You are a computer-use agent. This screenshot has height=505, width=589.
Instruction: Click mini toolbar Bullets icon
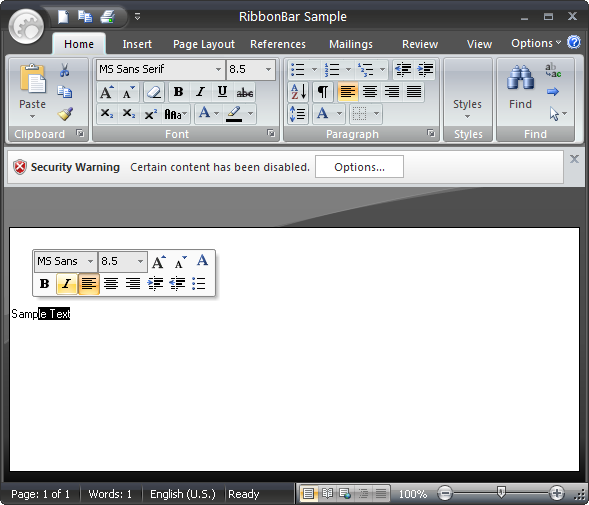(x=198, y=284)
